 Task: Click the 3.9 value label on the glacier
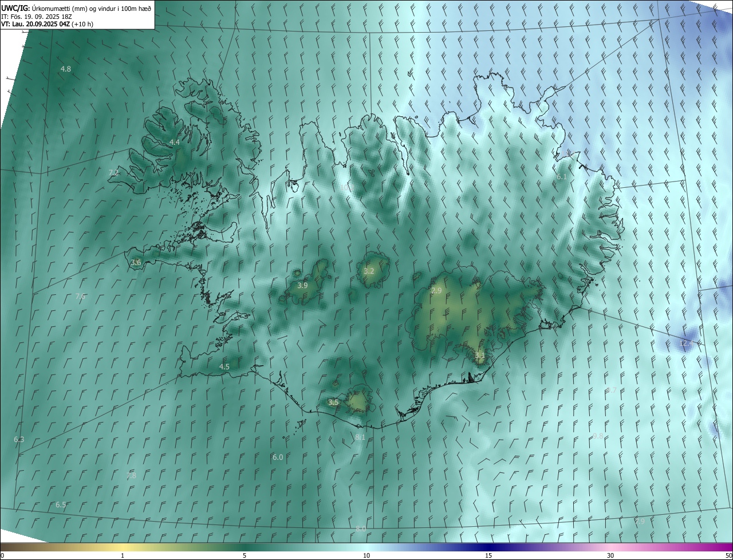coord(302,285)
